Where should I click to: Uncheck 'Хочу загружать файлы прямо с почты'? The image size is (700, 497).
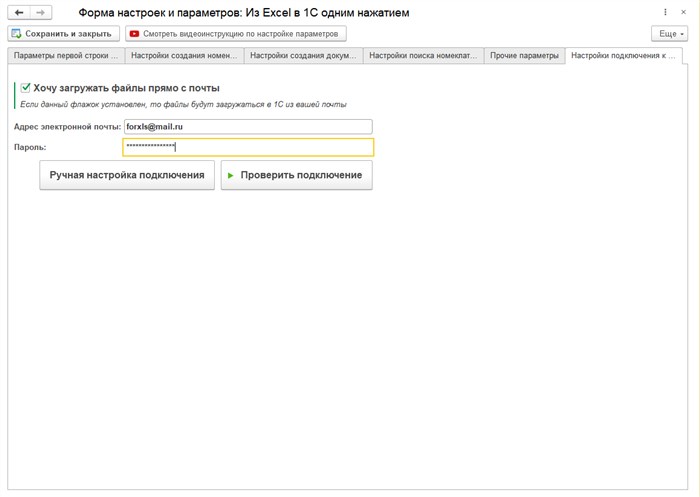(26, 88)
